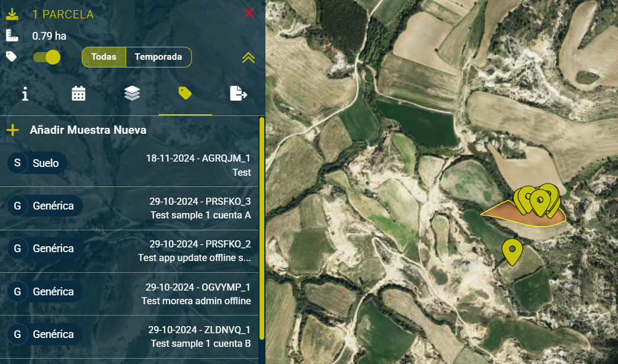Viewport: 618px width, 364px height.
Task: Click the area ruler icon
Action: (12, 36)
